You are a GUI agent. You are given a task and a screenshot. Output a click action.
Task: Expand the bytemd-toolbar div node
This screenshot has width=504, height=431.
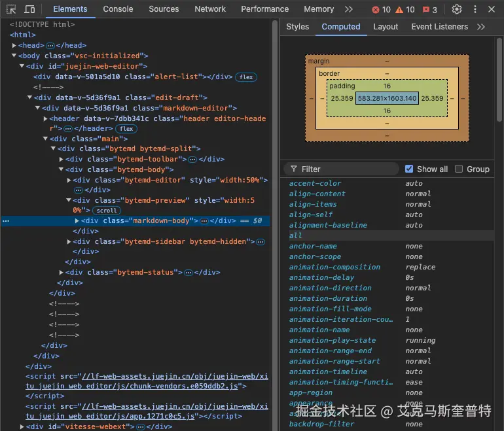coord(62,159)
